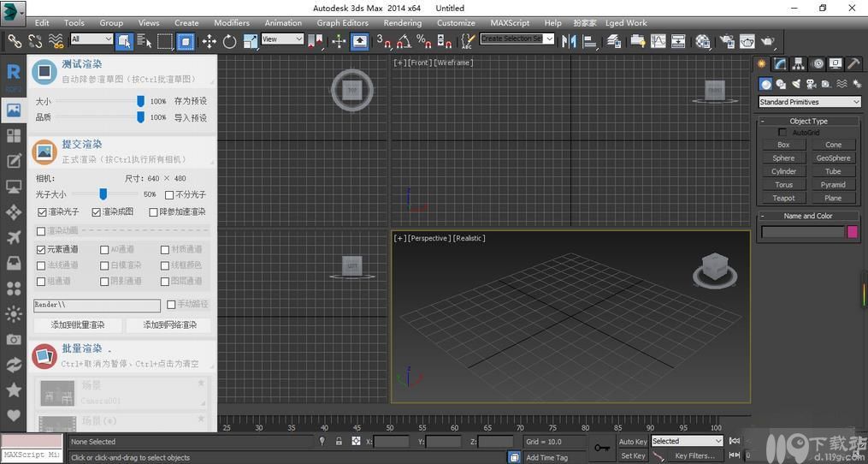This screenshot has height=464, width=868.
Task: Check the AO通道 checkbox
Action: click(x=104, y=249)
